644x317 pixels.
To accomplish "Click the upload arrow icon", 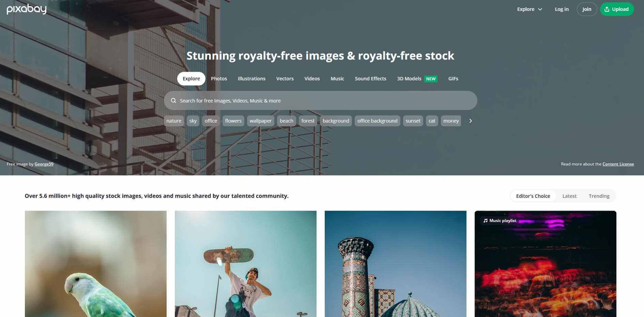I will (607, 9).
